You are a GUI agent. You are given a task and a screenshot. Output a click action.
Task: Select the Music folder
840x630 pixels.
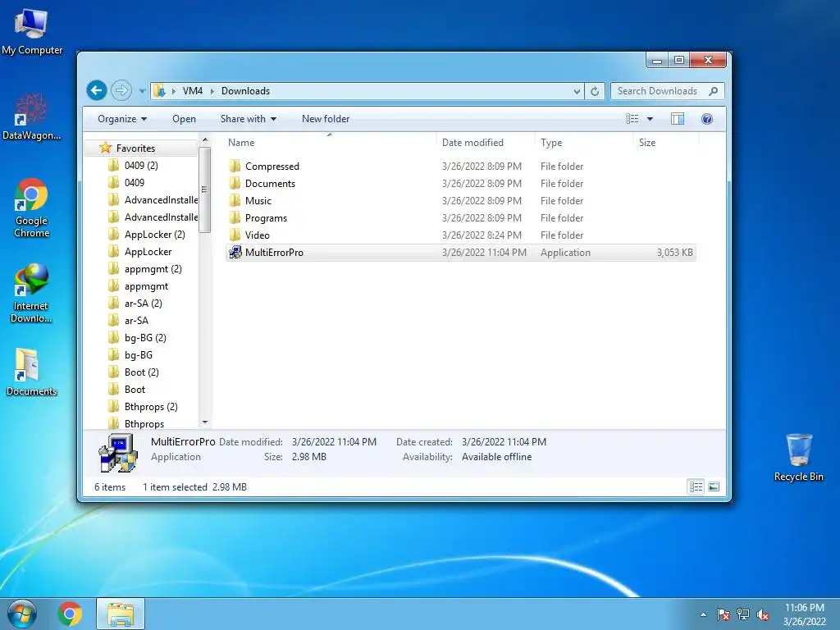click(x=461, y=201)
